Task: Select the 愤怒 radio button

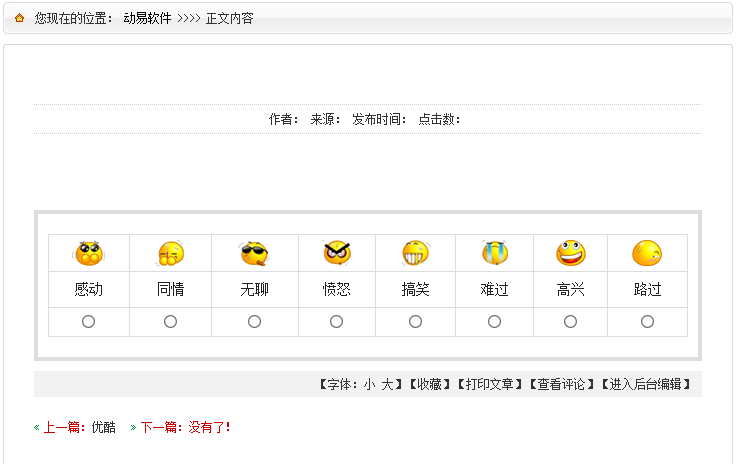Action: point(337,322)
